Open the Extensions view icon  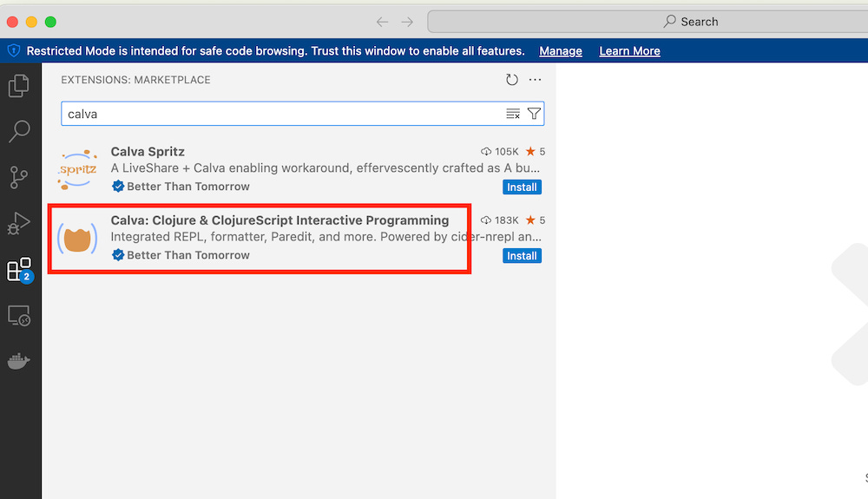tap(20, 270)
